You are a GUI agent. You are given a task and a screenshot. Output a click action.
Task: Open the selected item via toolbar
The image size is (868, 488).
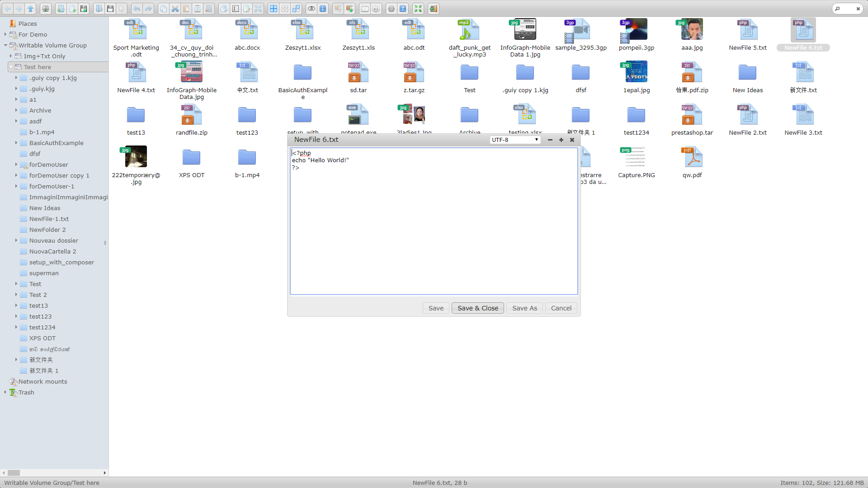tap(99, 9)
